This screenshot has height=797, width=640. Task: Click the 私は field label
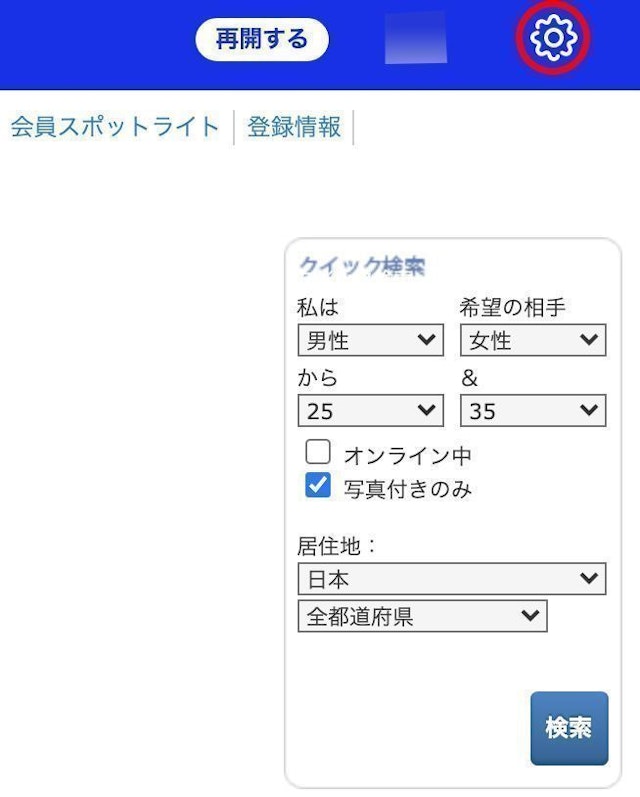(x=318, y=307)
